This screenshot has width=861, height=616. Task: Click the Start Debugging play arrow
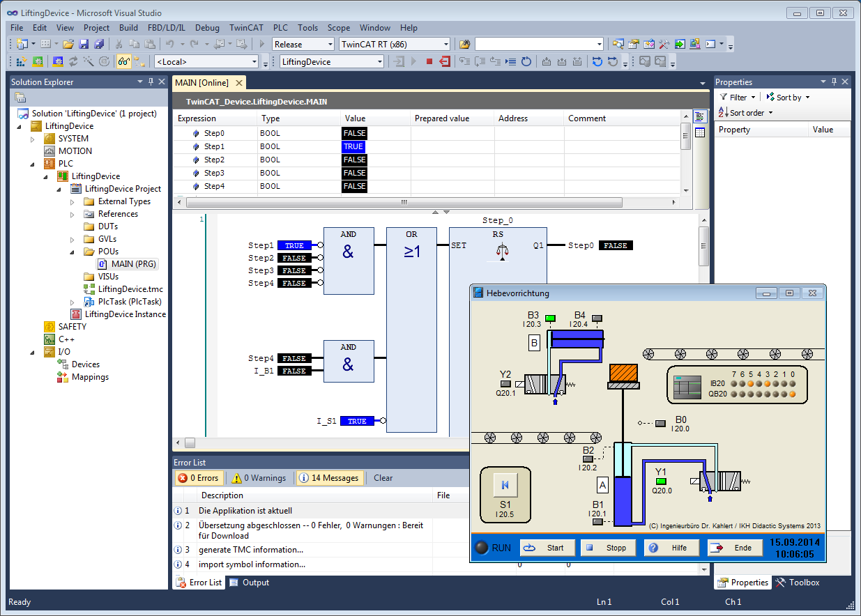coord(262,44)
